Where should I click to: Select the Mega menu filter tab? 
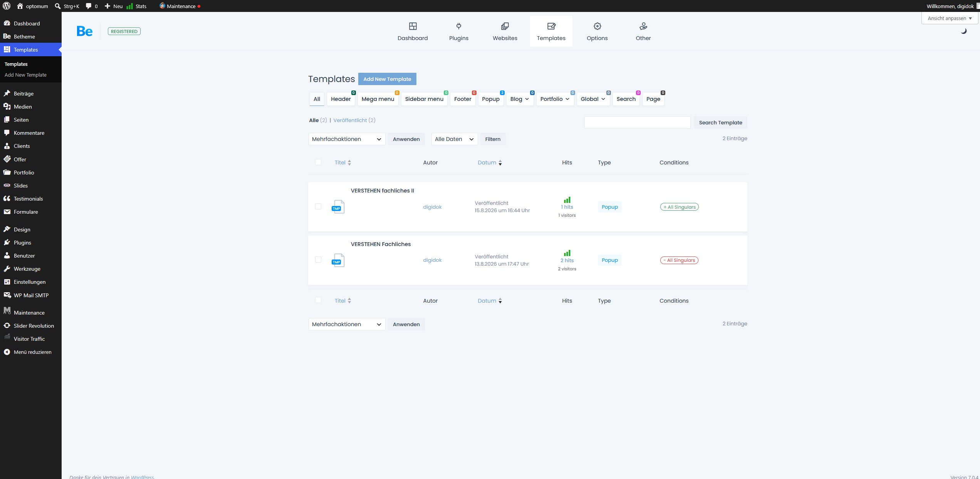[x=378, y=99]
